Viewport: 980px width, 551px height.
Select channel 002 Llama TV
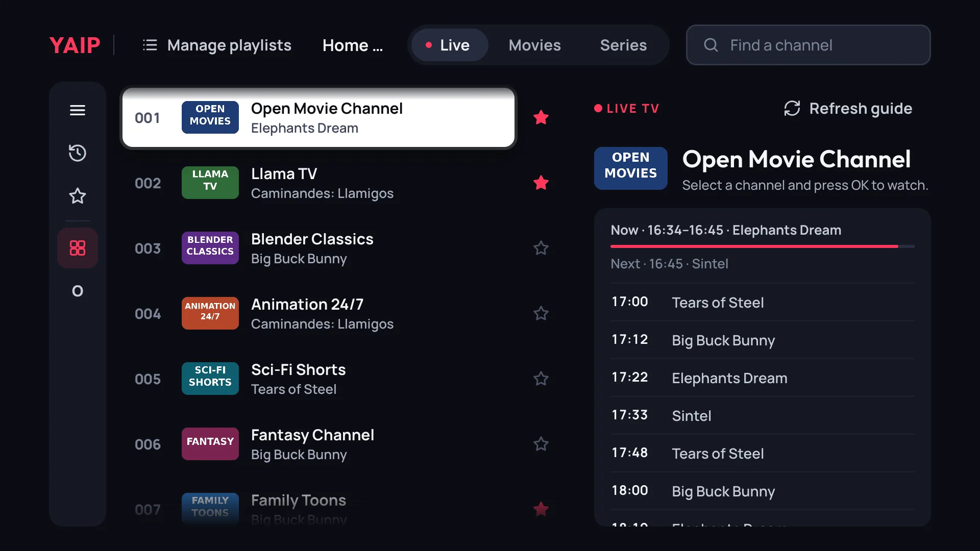(318, 183)
